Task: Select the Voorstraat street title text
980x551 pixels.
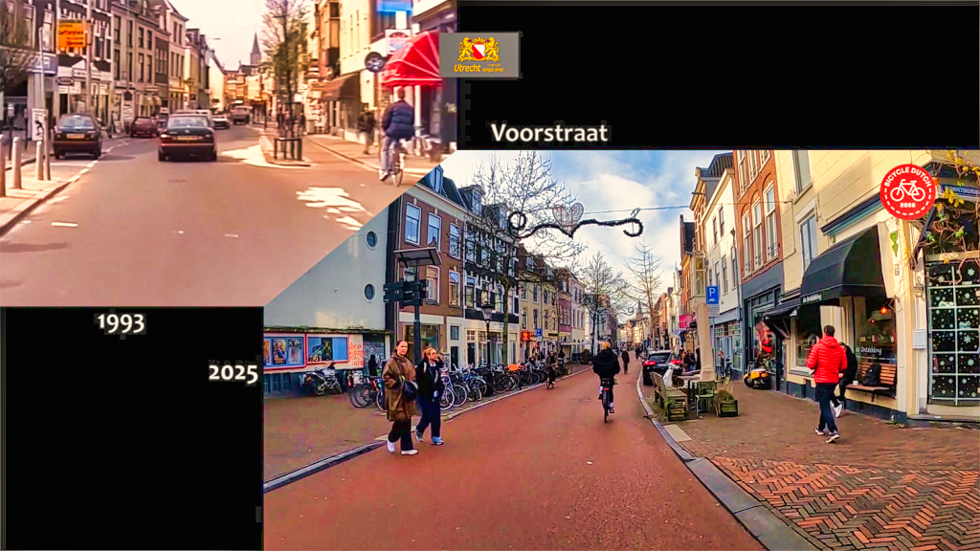Action: point(549,133)
